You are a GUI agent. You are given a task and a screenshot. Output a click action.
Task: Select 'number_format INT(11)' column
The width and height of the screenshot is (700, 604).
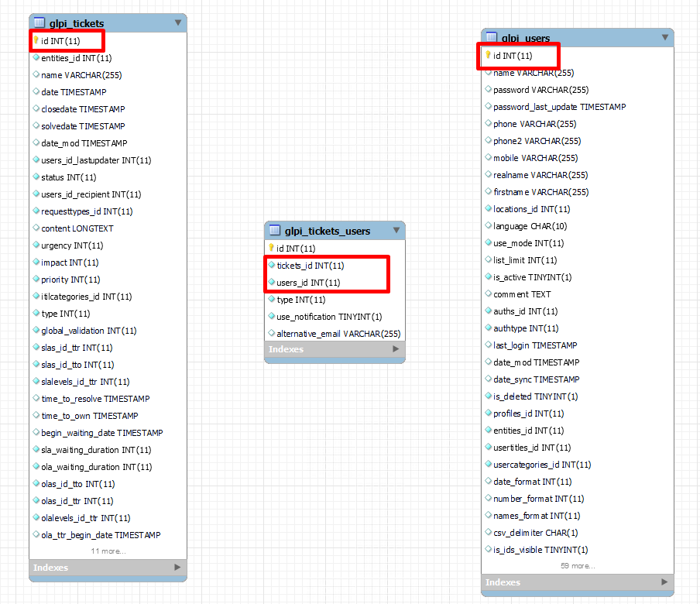[x=539, y=499]
